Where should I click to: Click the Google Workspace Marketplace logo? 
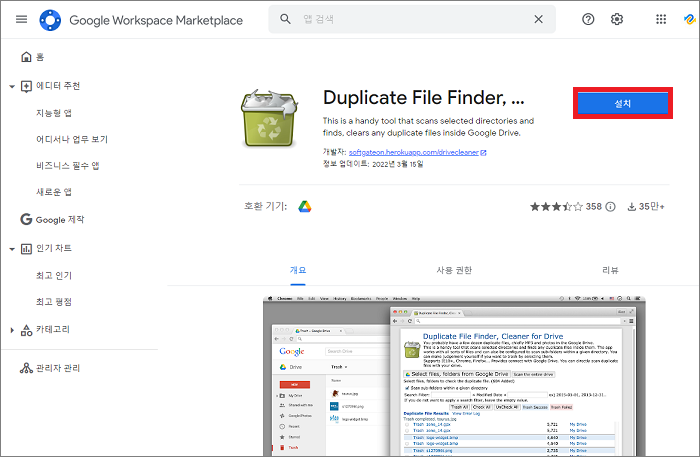click(50, 20)
